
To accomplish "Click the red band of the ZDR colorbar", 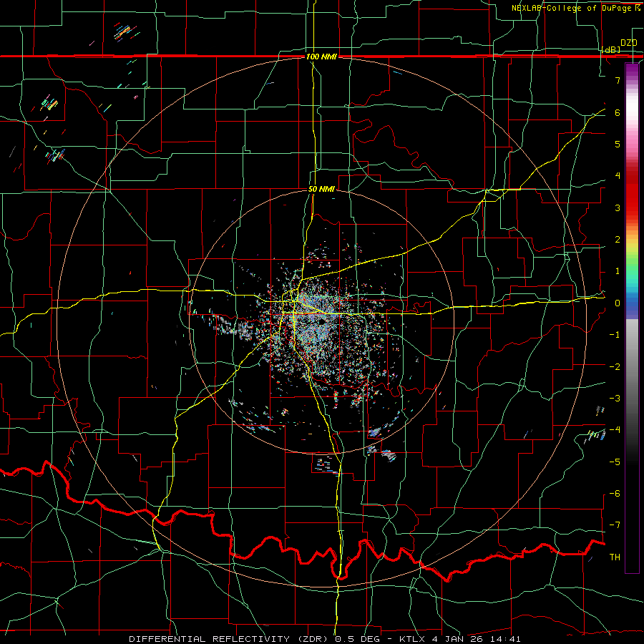I will tap(632, 193).
